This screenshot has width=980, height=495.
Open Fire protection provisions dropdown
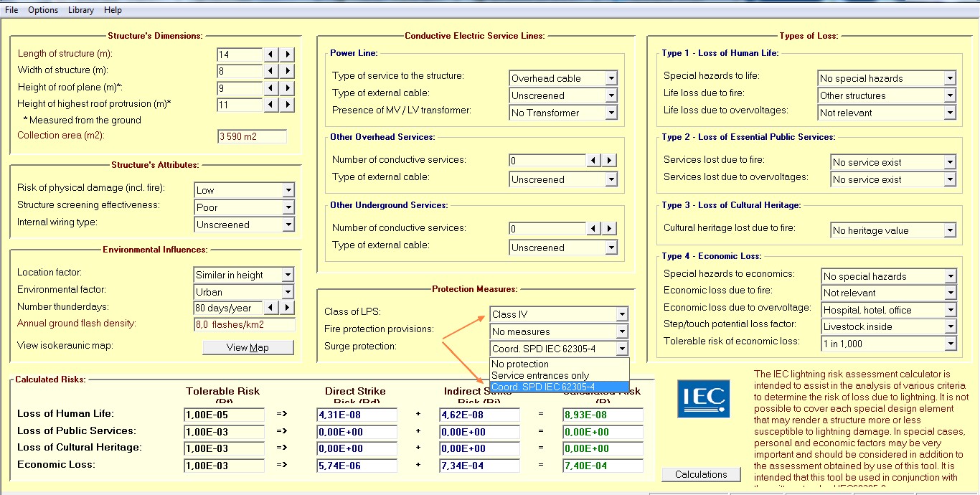tap(622, 331)
